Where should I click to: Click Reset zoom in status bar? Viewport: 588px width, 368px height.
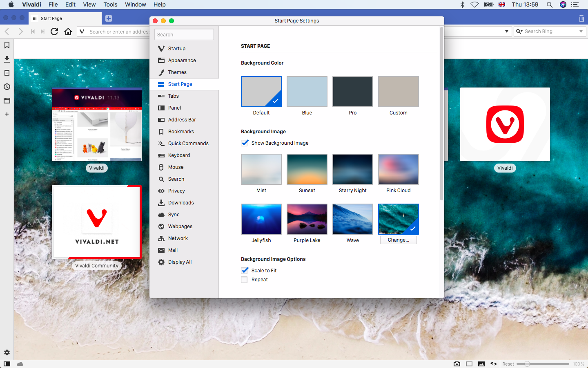[508, 364]
